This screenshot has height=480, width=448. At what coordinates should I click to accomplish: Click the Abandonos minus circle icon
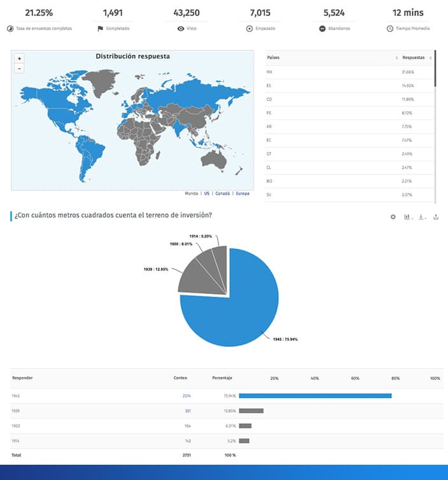pyautogui.click(x=322, y=29)
